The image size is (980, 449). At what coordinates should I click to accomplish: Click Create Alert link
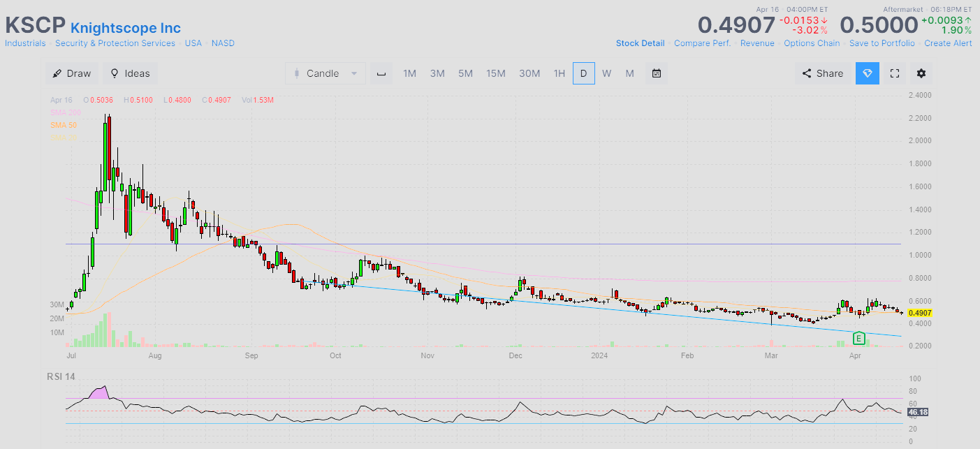pos(948,43)
